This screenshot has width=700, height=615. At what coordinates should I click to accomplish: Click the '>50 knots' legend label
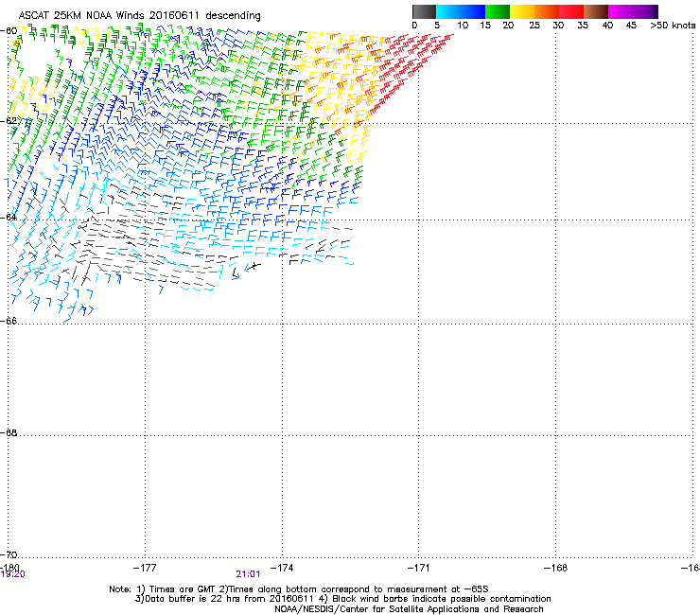click(673, 26)
